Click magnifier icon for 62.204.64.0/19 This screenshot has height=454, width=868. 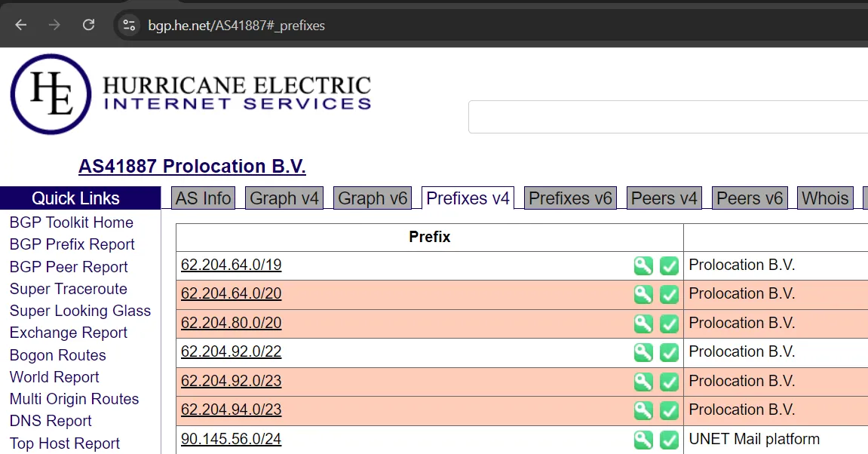coord(643,265)
